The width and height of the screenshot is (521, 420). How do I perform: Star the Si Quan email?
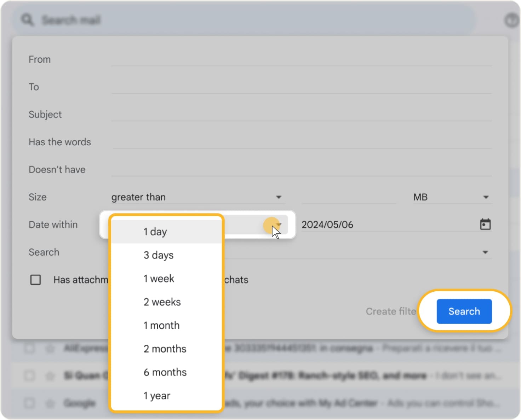point(50,375)
